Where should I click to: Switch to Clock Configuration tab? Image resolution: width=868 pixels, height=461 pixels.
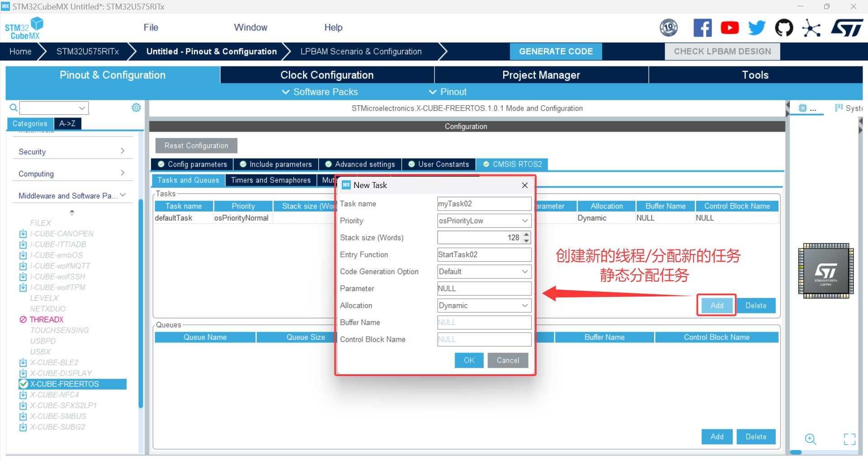[x=327, y=75]
